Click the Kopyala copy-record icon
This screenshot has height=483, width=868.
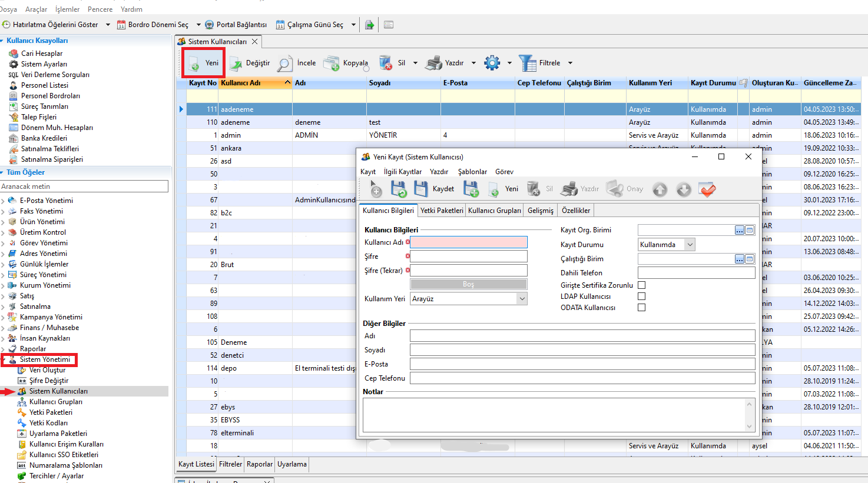pos(332,63)
